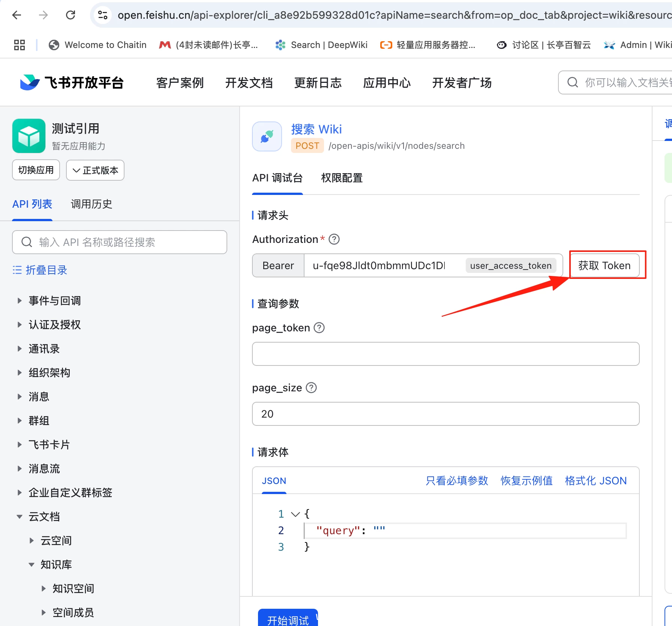Screen dimensions: 672x626
Task: Expand the 事件与回调 tree item
Action: click(20, 301)
